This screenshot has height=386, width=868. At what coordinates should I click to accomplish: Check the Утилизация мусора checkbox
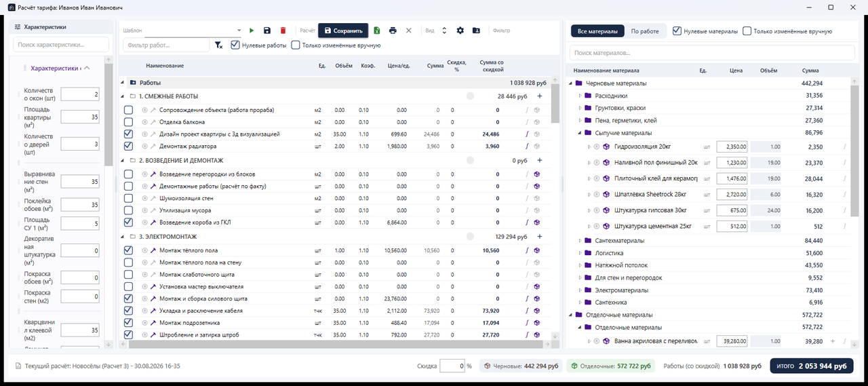click(129, 210)
